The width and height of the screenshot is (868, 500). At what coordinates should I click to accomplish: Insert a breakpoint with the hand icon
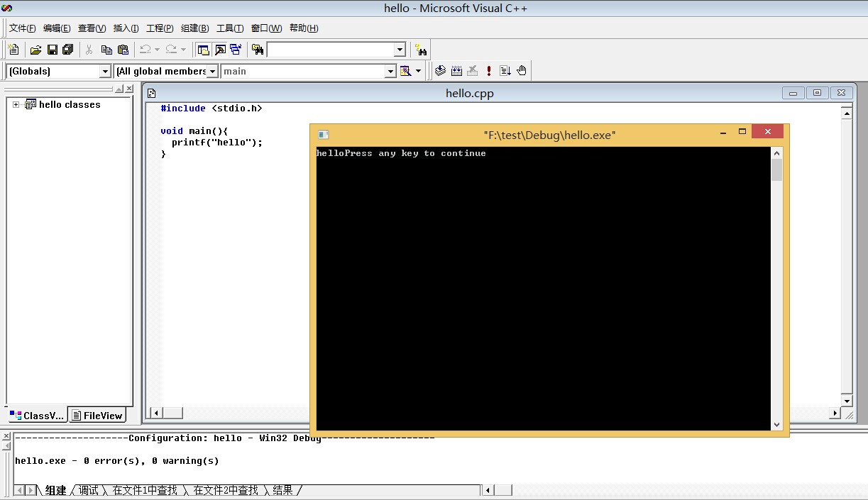522,71
